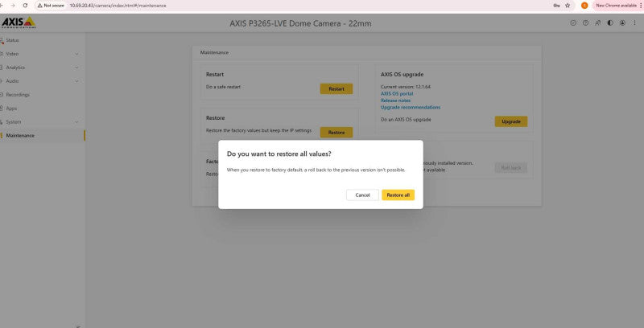Collapse the sidebar with bottom arrow
This screenshot has height=328, width=644.
tap(78, 326)
